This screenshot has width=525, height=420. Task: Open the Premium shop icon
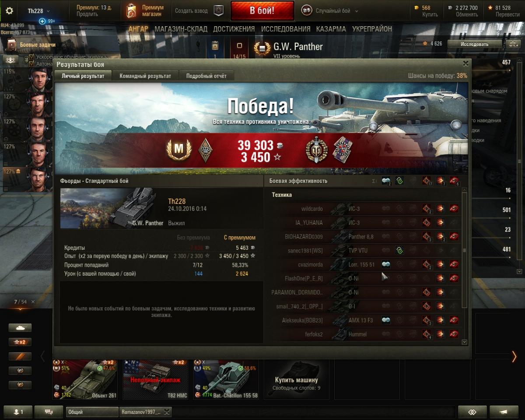(x=131, y=11)
